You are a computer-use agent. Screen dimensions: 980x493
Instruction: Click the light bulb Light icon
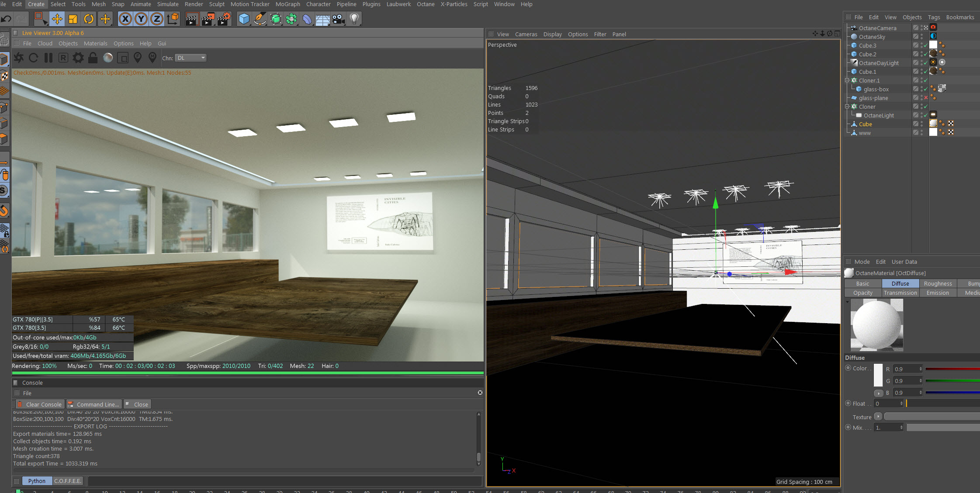(x=354, y=19)
